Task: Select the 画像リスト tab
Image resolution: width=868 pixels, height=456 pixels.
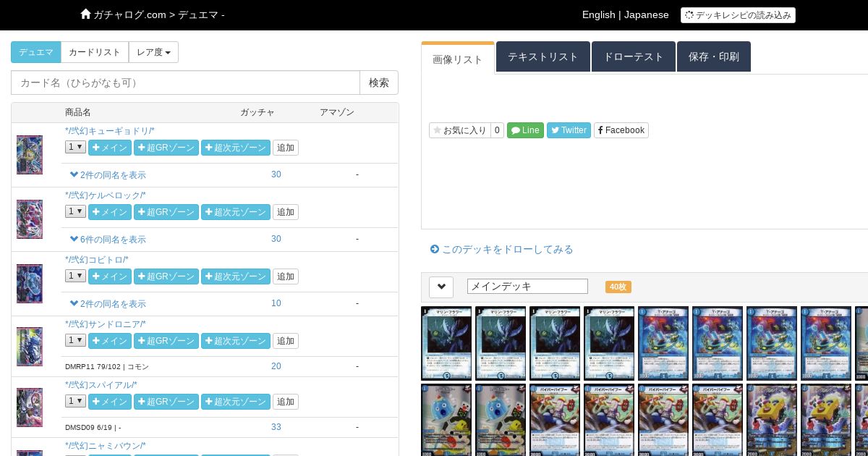Action: [x=458, y=59]
